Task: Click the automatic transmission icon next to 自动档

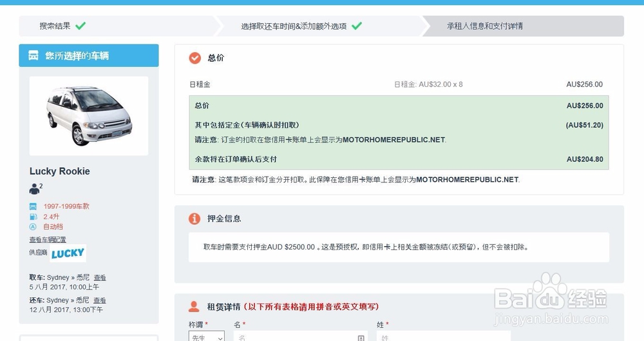Action: [x=33, y=227]
